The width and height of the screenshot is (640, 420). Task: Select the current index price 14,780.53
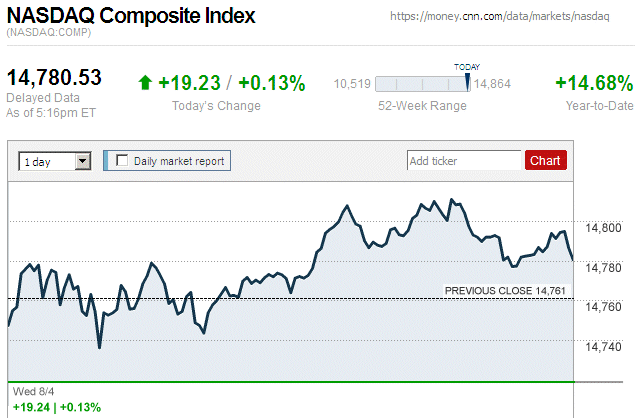55,77
